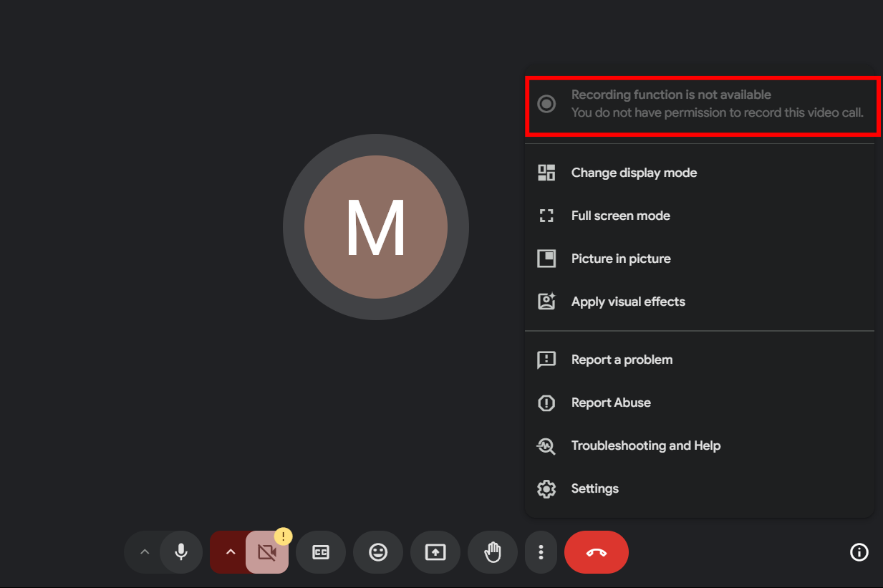Image resolution: width=883 pixels, height=588 pixels.
Task: Select Report Abuse entry
Action: click(x=700, y=403)
